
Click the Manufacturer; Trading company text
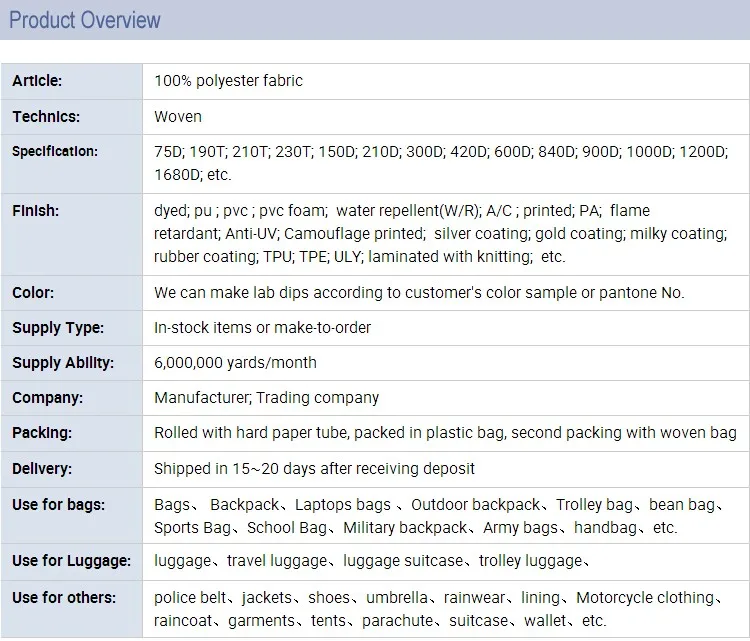pos(266,398)
